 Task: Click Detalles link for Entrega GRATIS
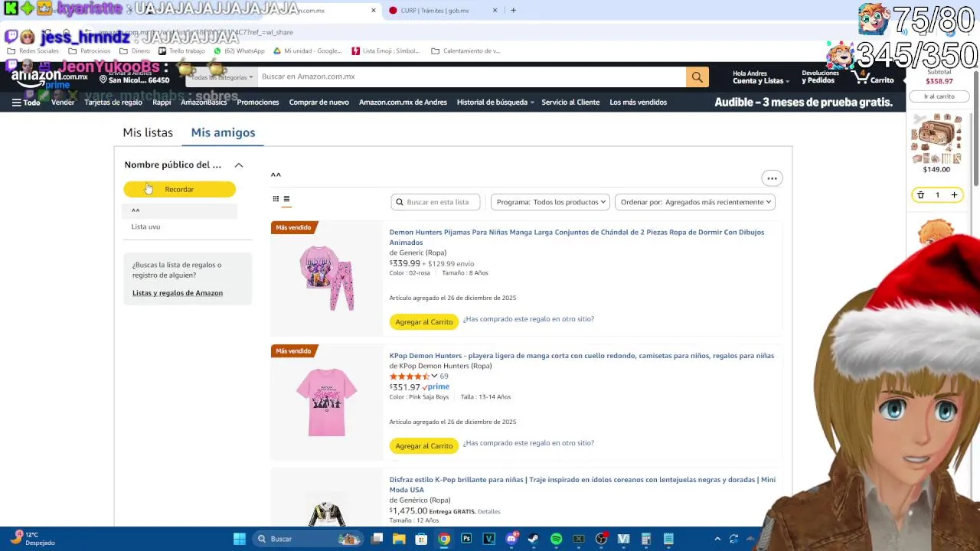point(488,512)
